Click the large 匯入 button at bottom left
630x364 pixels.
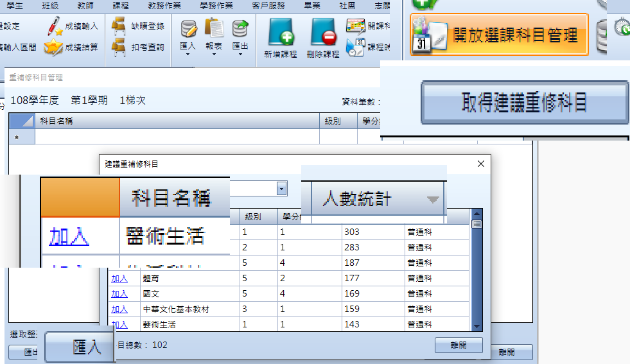[x=80, y=346]
